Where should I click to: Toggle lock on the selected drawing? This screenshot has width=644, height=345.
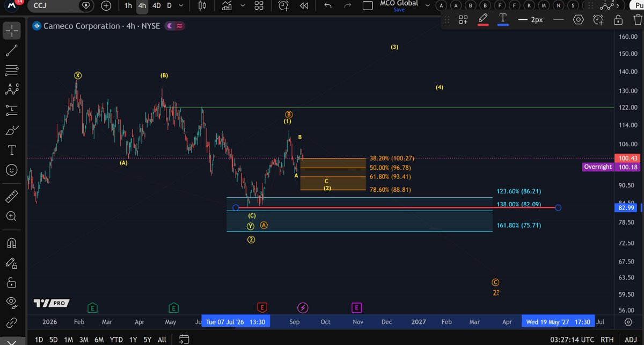[x=618, y=20]
